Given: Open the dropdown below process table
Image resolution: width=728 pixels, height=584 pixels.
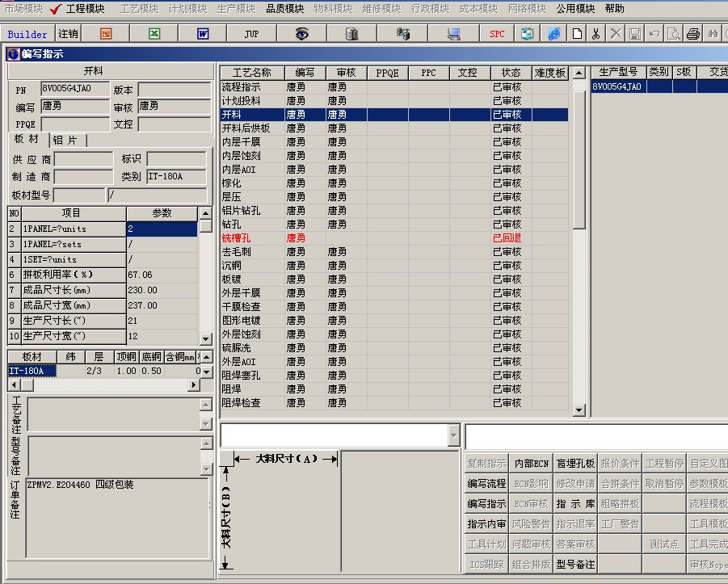Looking at the screenshot, I should (x=453, y=435).
